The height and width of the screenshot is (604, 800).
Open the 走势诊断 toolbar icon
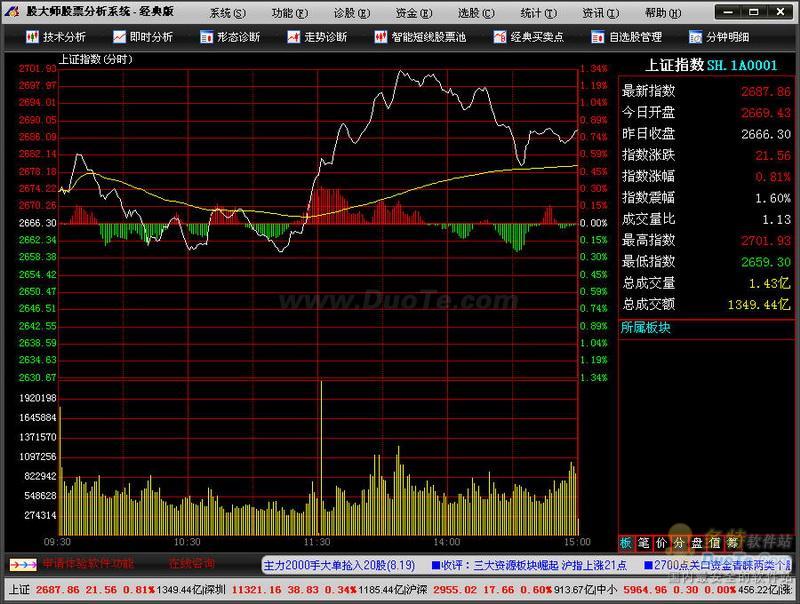click(x=293, y=37)
